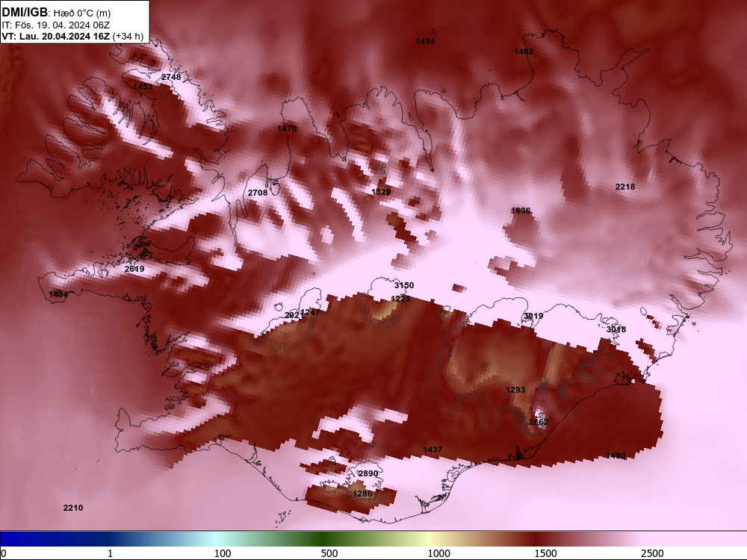Click the value 2218 in the east
Viewport: 747px width, 560px height.
pos(625,187)
